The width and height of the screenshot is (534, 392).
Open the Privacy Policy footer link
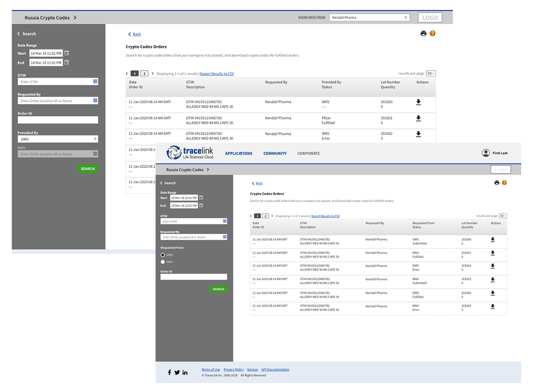234,369
